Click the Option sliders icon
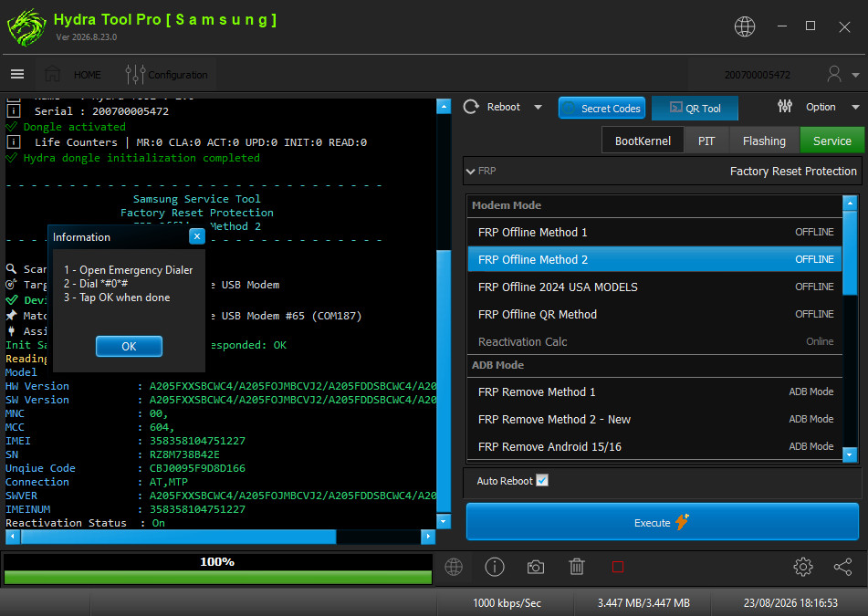The height and width of the screenshot is (616, 868). pyautogui.click(x=784, y=106)
